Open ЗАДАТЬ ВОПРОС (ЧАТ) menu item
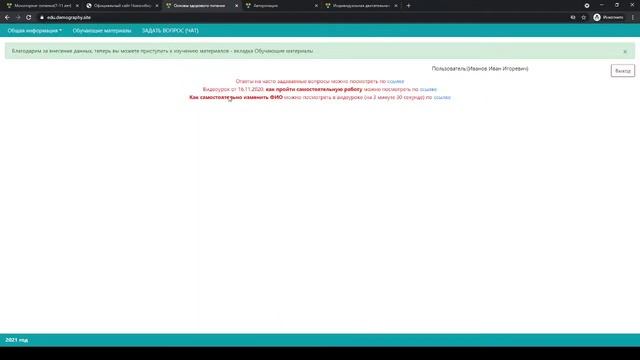640x360 pixels. (x=170, y=31)
